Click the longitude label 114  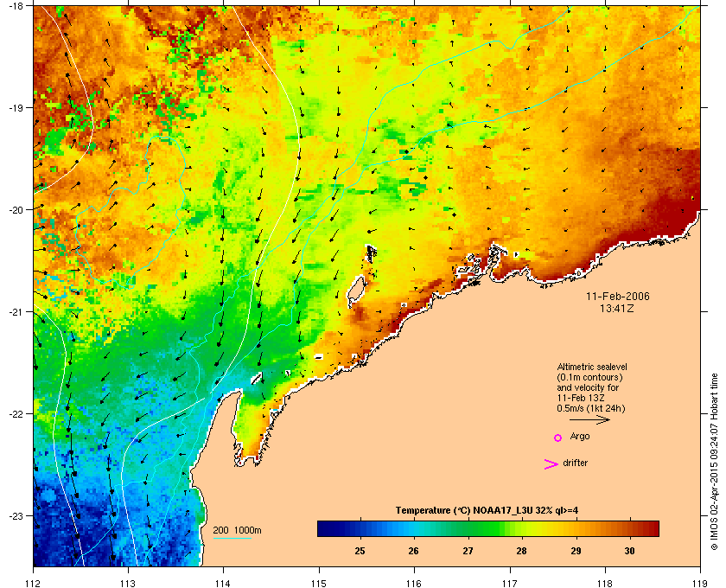pyautogui.click(x=223, y=584)
